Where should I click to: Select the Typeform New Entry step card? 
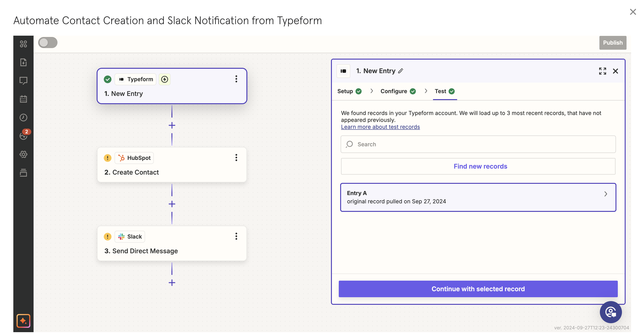coord(172,86)
